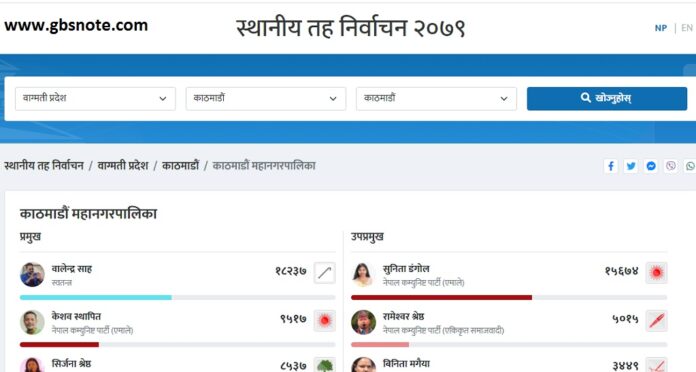Open the काठमाडौं breadcrumb link
This screenshot has width=696, height=372.
tap(181, 166)
